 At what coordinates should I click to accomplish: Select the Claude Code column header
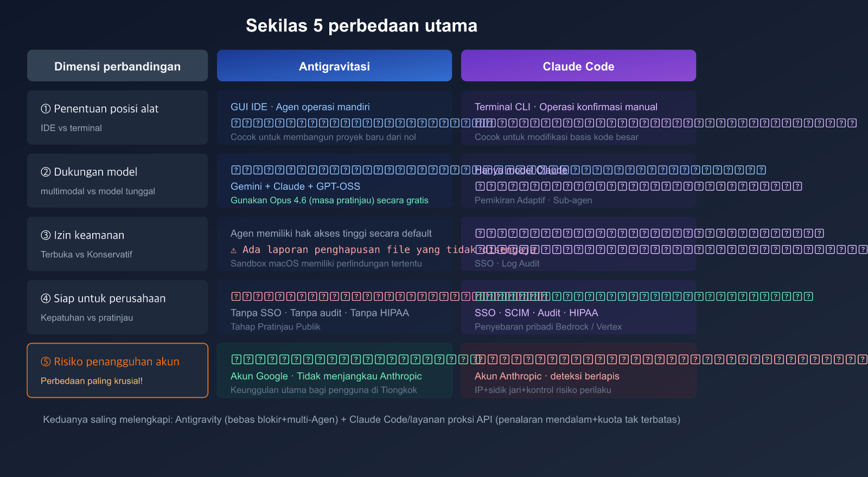tap(578, 66)
